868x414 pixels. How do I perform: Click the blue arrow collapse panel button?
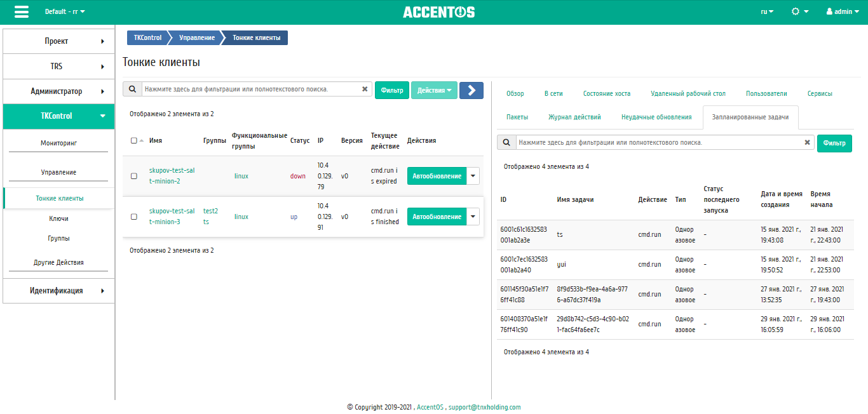[x=471, y=90]
